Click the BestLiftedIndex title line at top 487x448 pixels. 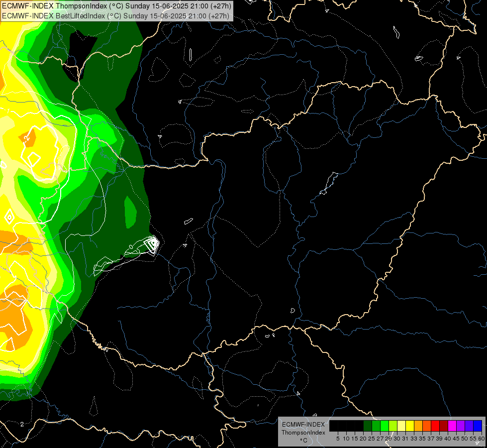coord(115,16)
